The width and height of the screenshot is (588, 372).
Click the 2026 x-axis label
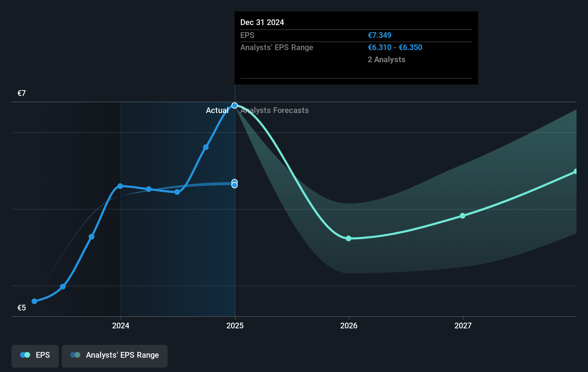(x=348, y=325)
